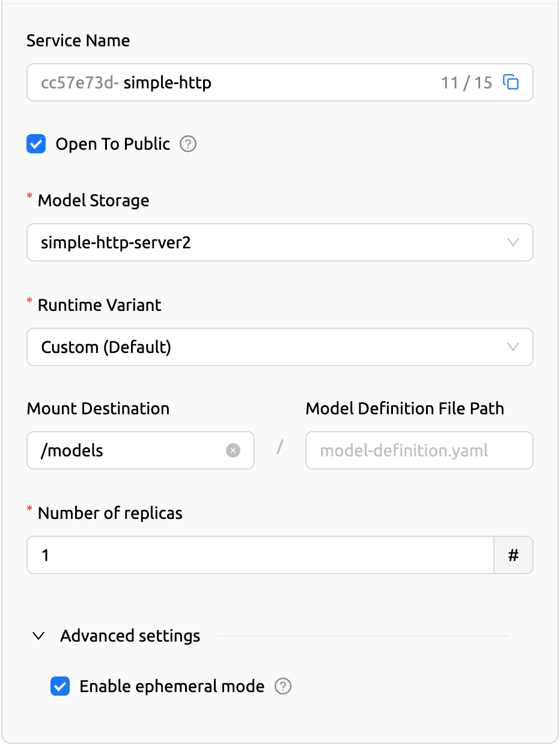The height and width of the screenshot is (745, 560).
Task: Click the Model Storage dropdown arrow
Action: pyautogui.click(x=513, y=242)
